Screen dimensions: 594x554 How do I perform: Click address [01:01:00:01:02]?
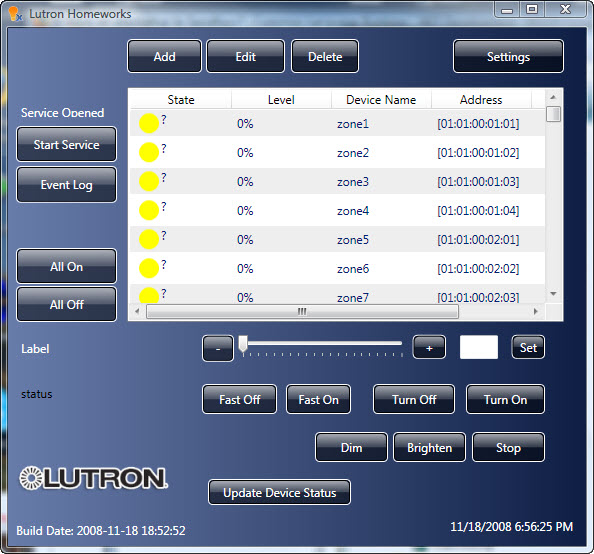coord(478,153)
